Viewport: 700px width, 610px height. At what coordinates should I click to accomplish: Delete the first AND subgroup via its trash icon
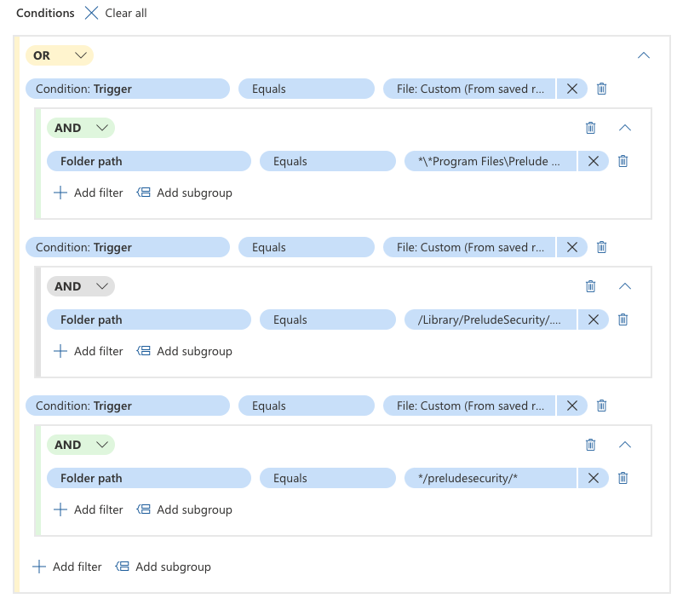[x=591, y=128]
